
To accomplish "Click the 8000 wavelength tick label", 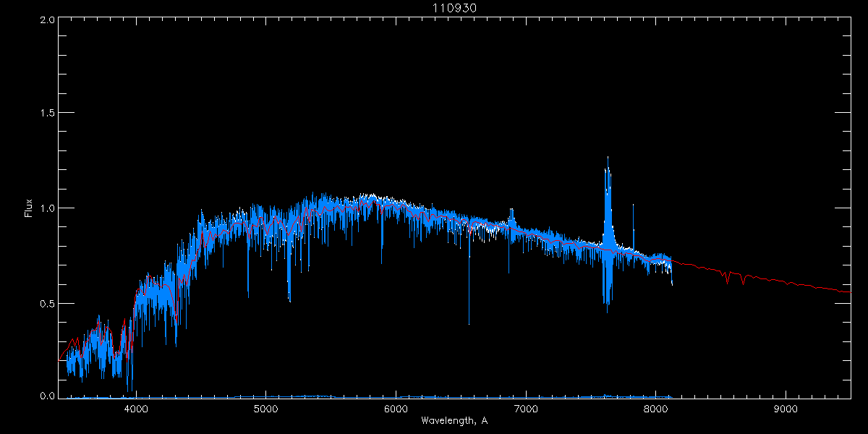I will pos(655,409).
